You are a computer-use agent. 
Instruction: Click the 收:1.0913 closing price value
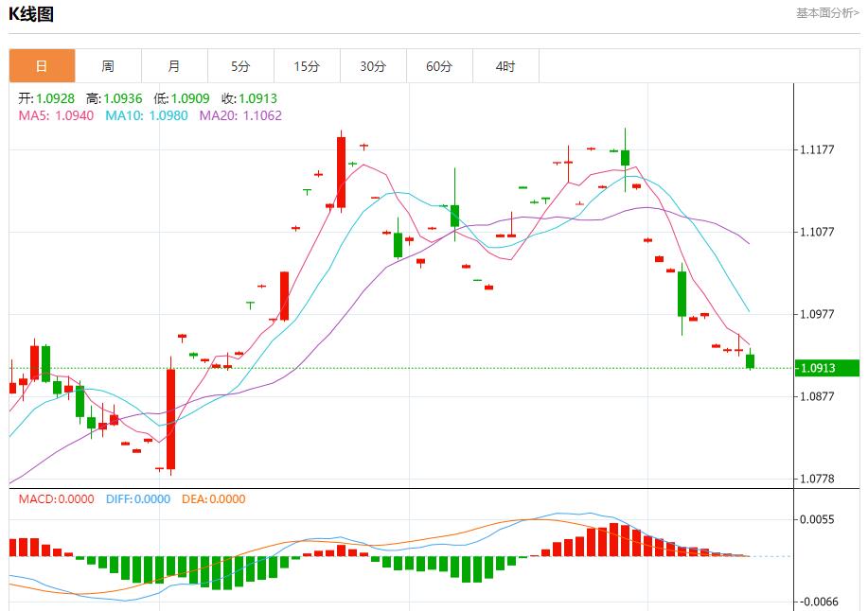point(249,98)
